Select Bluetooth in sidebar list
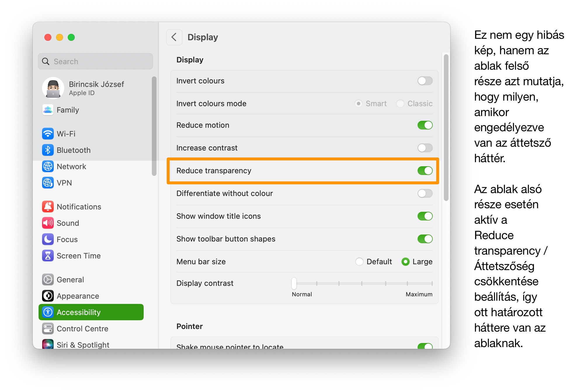The image size is (584, 392). (x=74, y=150)
